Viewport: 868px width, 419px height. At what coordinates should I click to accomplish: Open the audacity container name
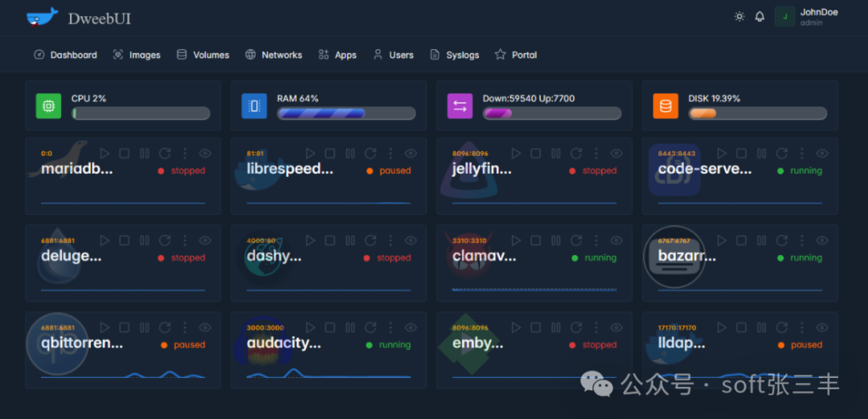(x=284, y=343)
